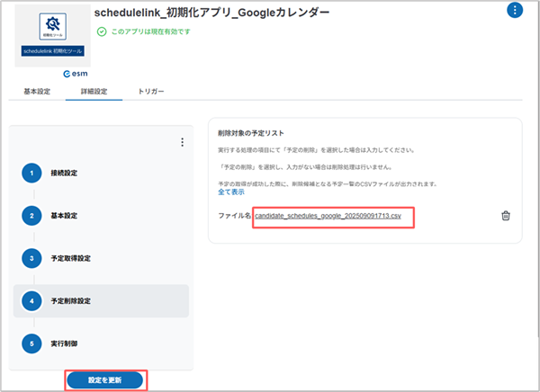
Task: Select the step 3 circle for 予定取得設定
Action: 32,258
